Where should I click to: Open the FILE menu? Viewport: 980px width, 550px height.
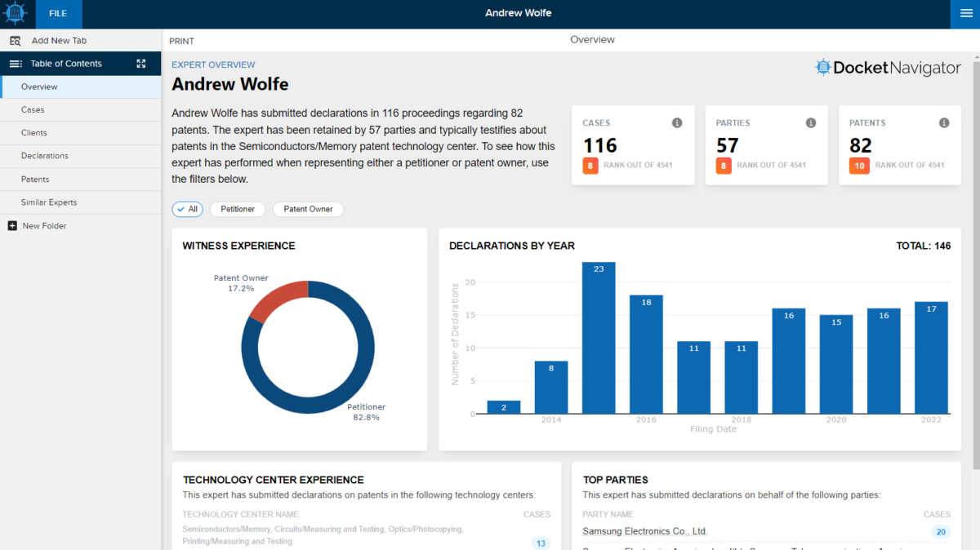[58, 14]
